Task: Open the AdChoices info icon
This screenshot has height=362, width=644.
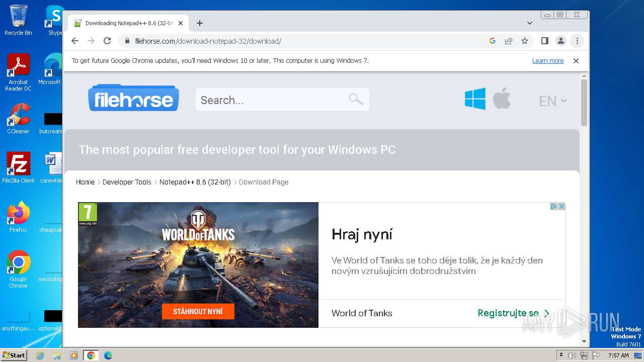Action: (x=553, y=206)
